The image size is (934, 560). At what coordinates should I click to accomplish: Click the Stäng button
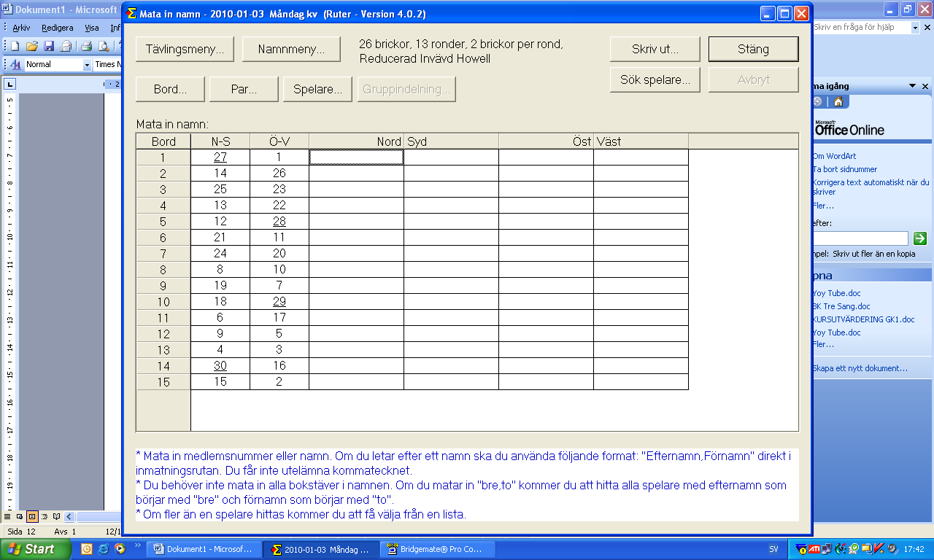tap(753, 49)
